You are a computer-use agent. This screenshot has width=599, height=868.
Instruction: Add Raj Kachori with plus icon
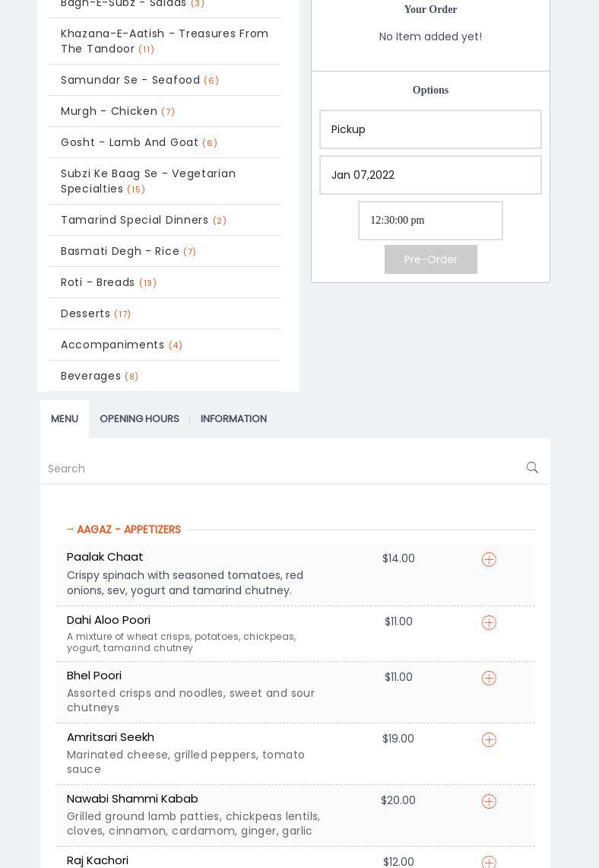[489, 862]
